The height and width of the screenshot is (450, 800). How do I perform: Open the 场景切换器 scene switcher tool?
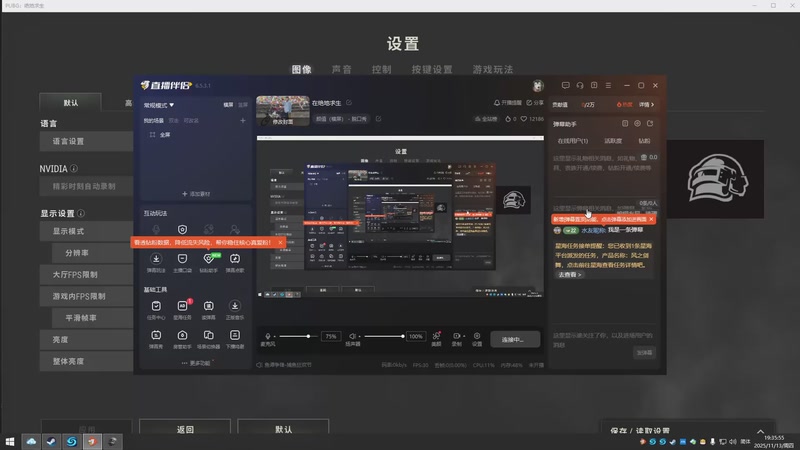coord(209,339)
